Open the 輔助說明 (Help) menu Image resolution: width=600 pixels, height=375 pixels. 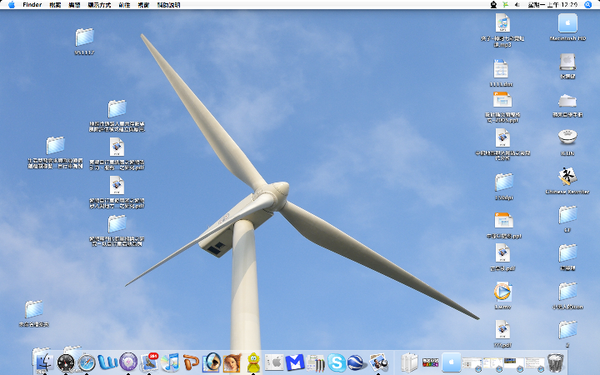pos(168,5)
